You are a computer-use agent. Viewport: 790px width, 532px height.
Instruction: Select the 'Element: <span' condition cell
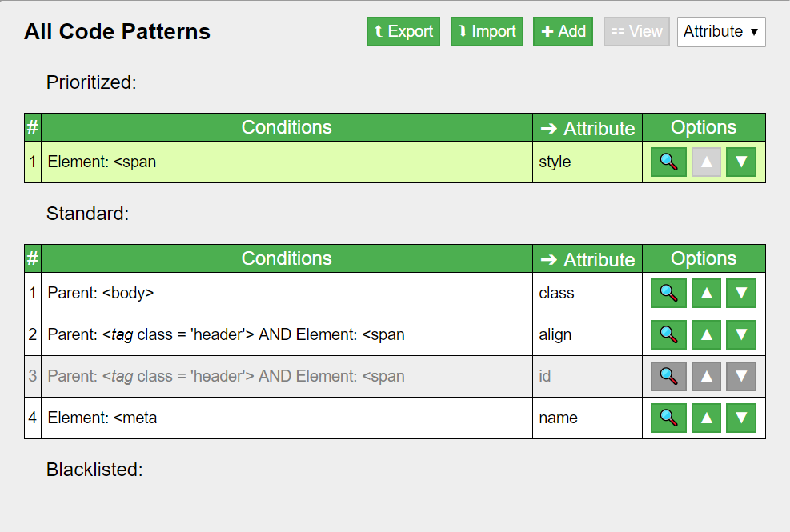tap(287, 162)
